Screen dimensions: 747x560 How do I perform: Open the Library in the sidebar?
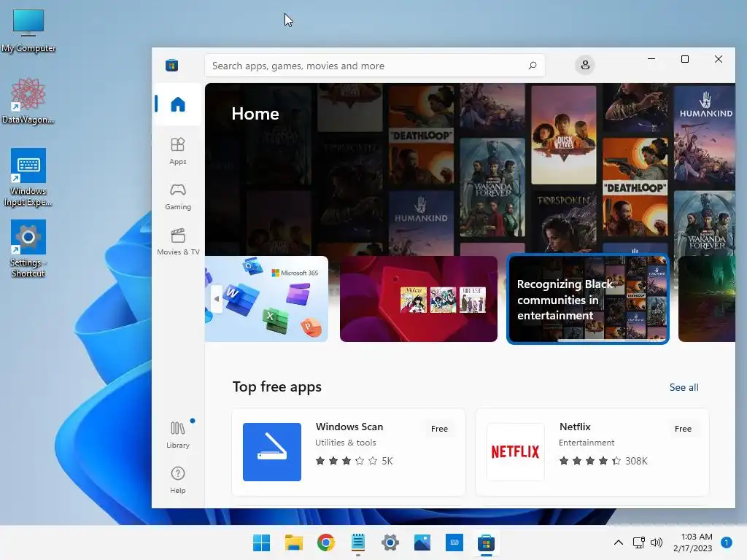pyautogui.click(x=178, y=435)
